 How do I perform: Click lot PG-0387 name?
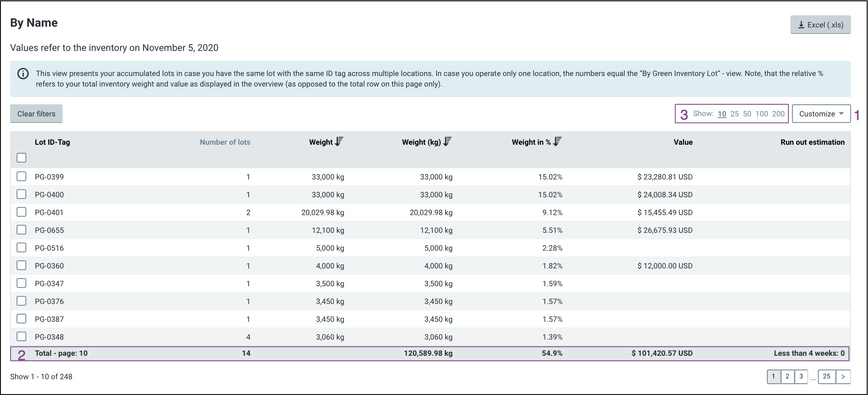[x=49, y=319]
